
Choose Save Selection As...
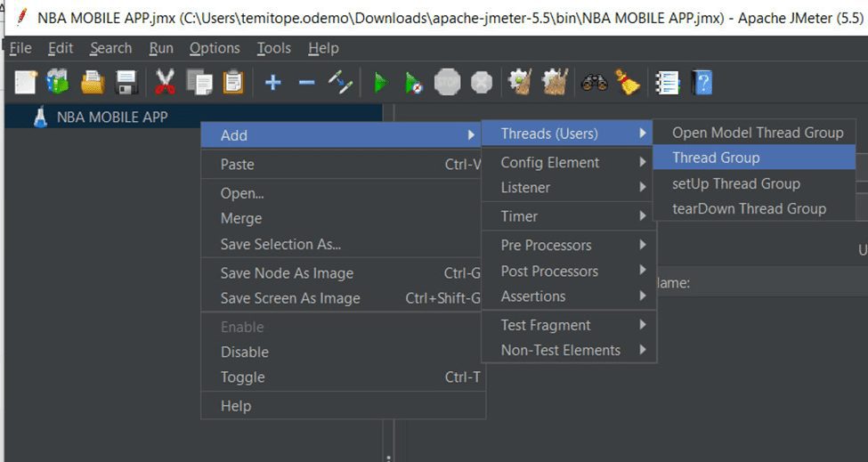pos(342,244)
